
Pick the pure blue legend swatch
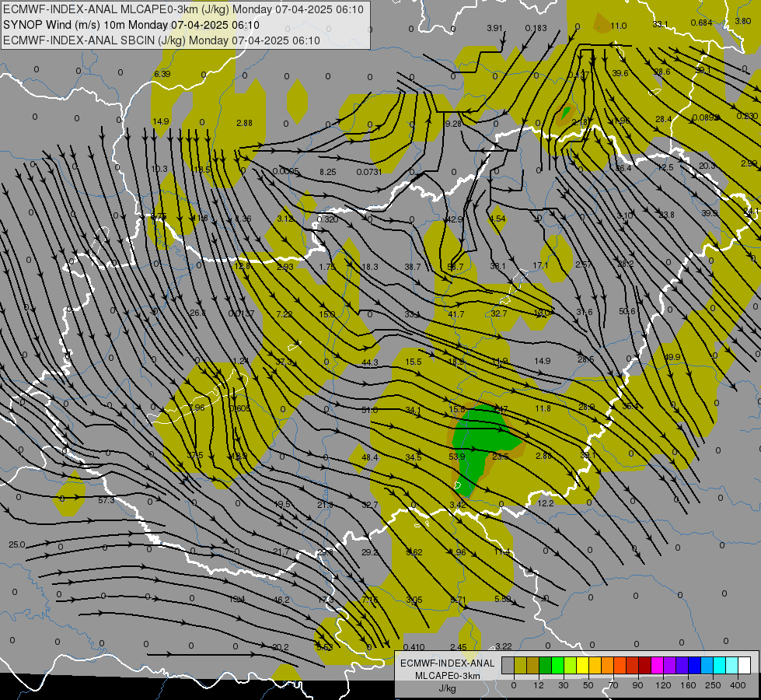point(694,665)
